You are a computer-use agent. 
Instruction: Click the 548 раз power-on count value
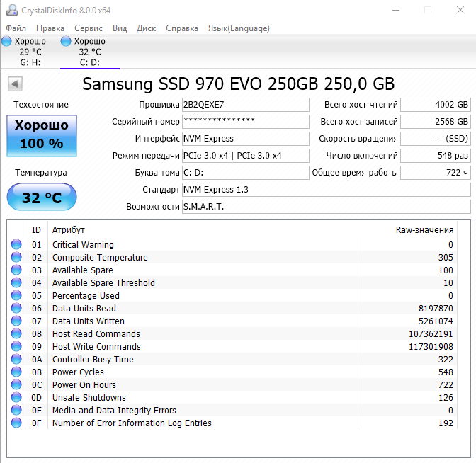coord(436,156)
